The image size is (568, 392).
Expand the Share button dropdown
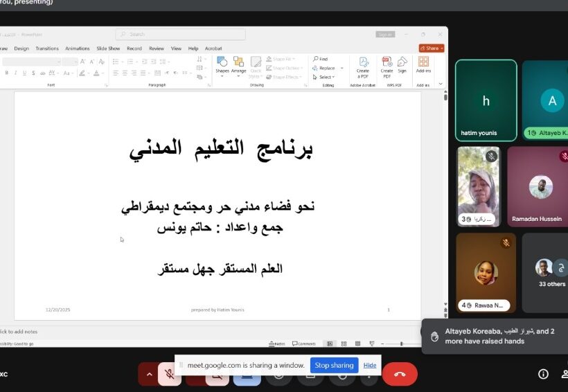click(x=442, y=48)
